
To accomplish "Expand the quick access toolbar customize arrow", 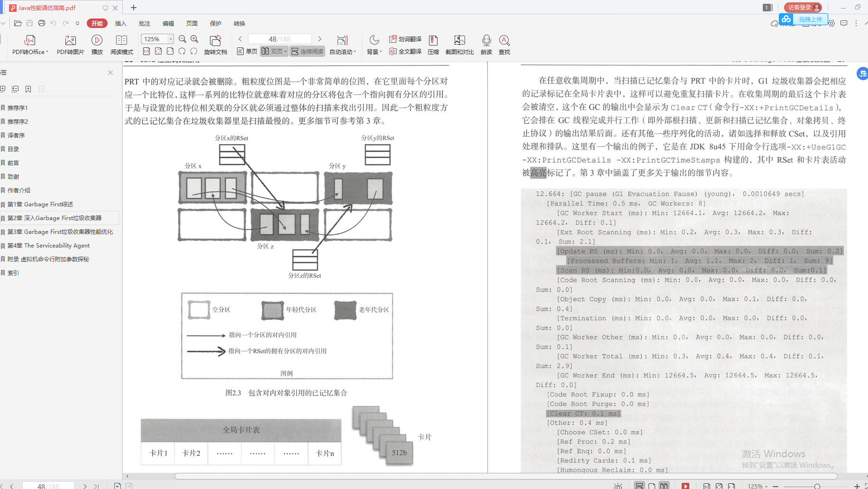I will click(x=77, y=23).
